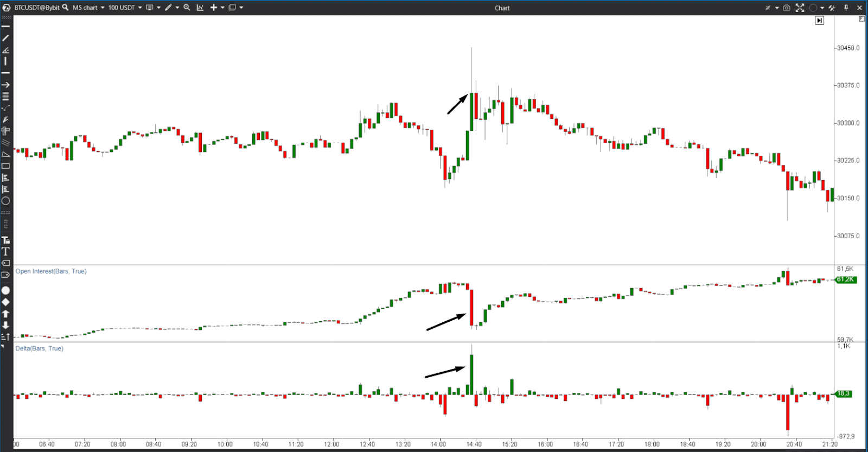Expand the dropdown arrow beside the plus icon
Image resolution: width=868 pixels, height=452 pixels.
pos(222,8)
